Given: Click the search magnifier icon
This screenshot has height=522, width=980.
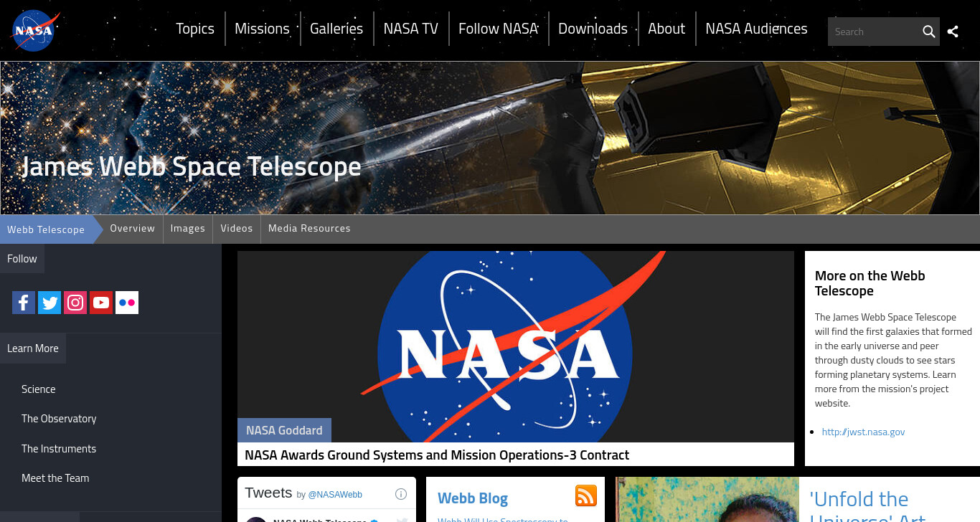Looking at the screenshot, I should [928, 32].
